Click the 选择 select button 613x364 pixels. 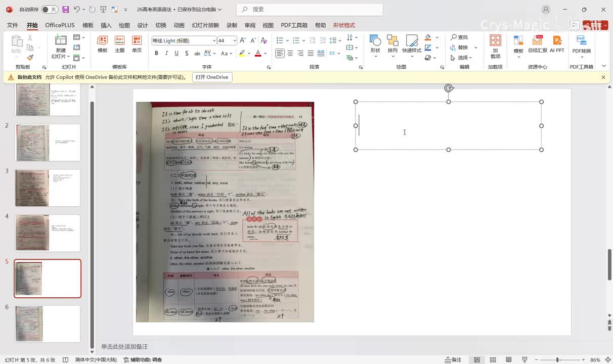460,58
